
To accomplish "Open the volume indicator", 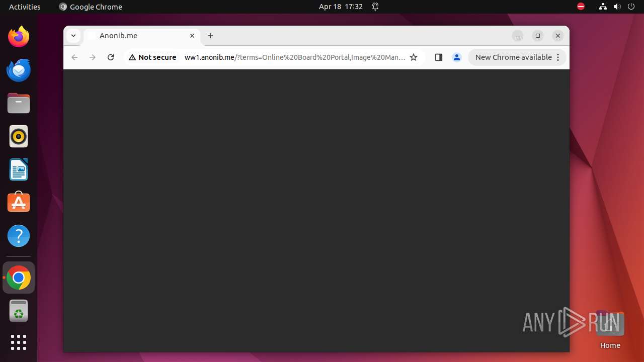I will coord(617,7).
